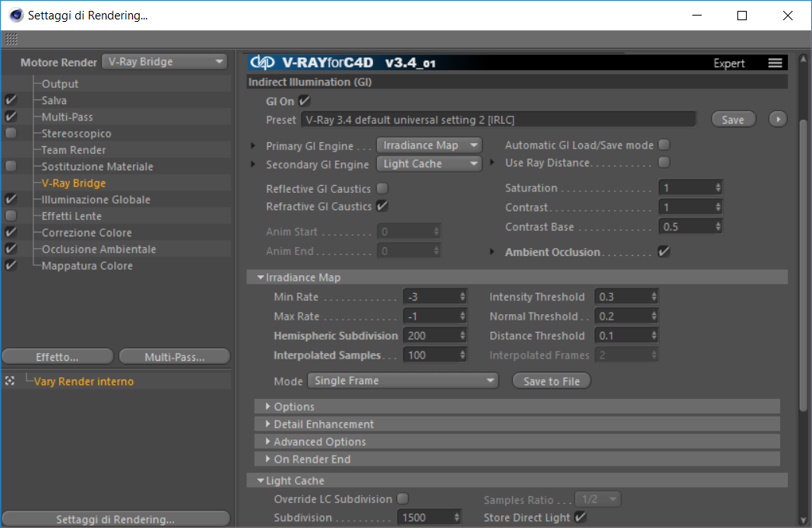The image size is (812, 528).
Task: Open the Irradiance Map Mode dropdown
Action: (403, 381)
